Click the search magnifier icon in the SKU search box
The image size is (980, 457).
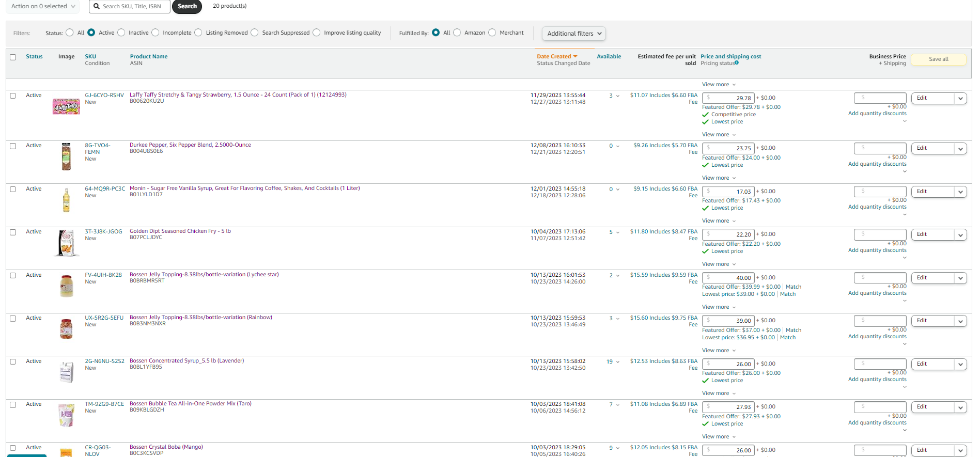pos(97,6)
